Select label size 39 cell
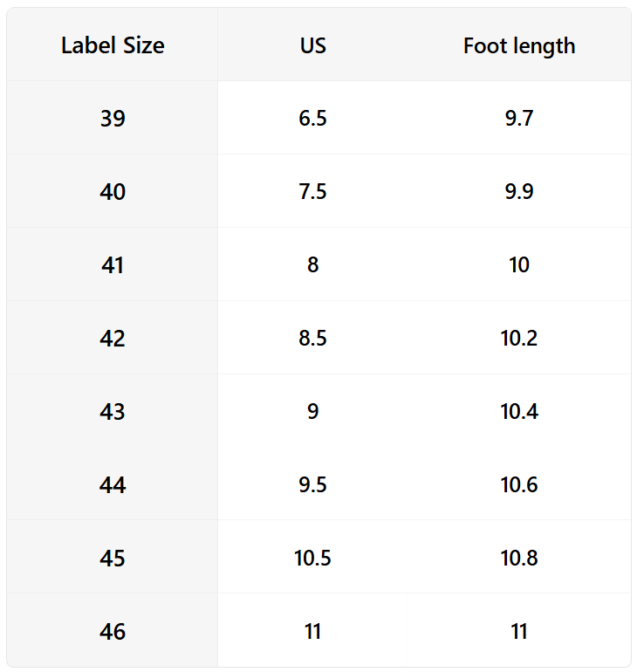The image size is (637, 672). 113,118
